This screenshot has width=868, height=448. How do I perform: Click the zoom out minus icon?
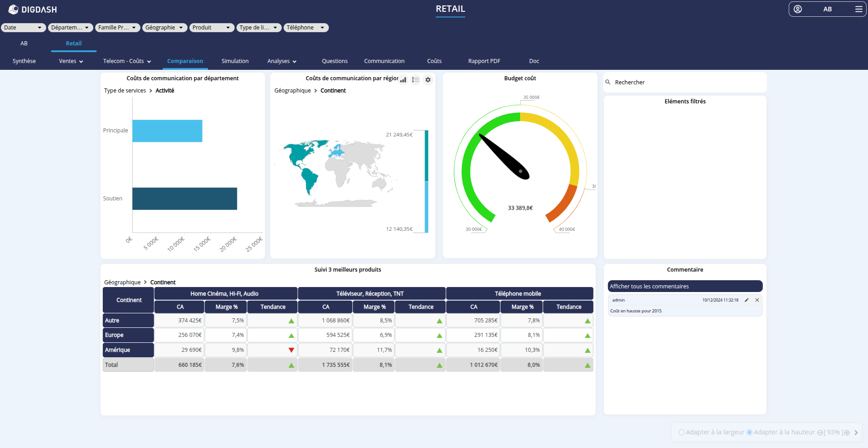[820, 433]
